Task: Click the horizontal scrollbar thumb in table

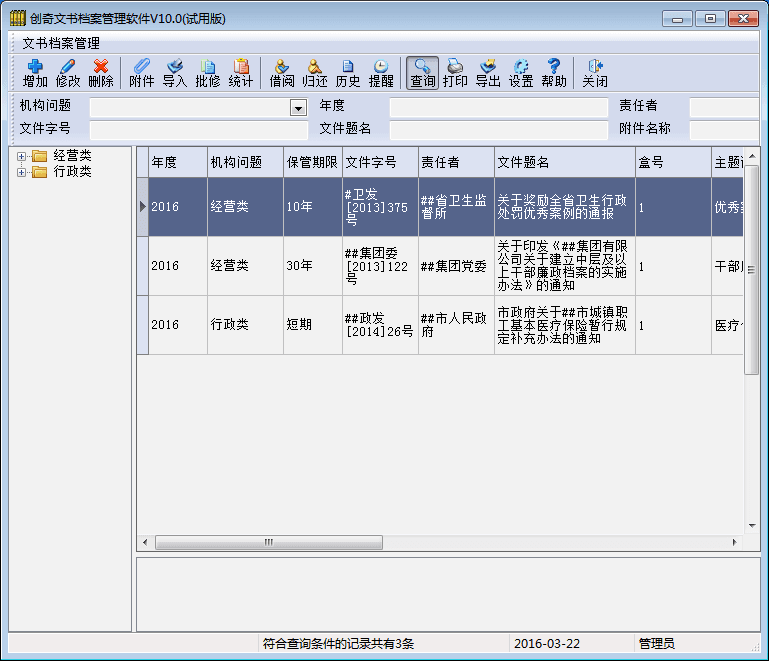Action: click(268, 542)
